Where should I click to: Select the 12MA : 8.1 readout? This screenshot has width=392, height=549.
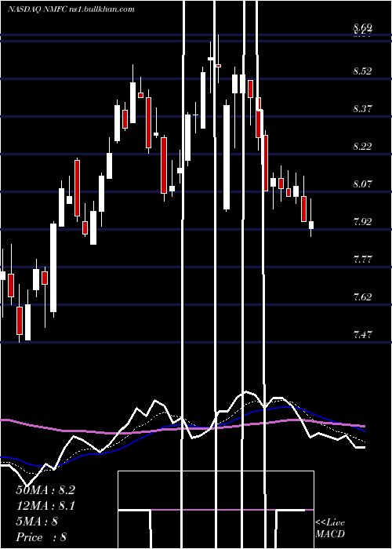45,506
